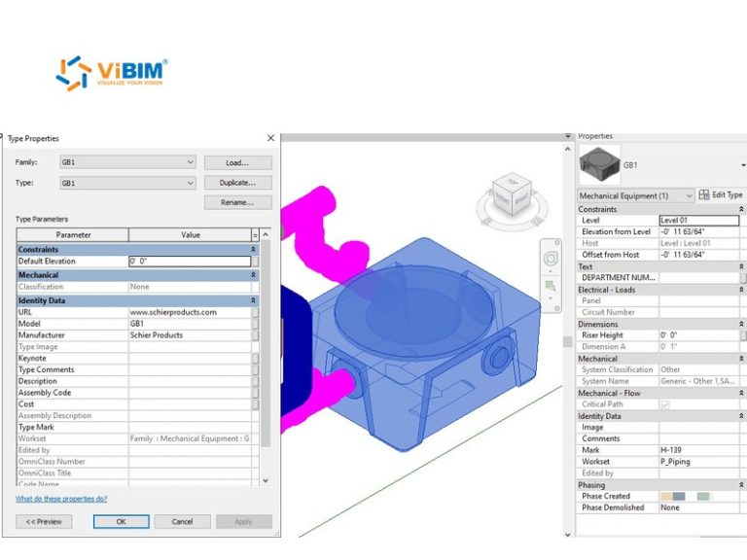
Task: Collapse the Mechanical group in Type Parameters
Action: (254, 275)
